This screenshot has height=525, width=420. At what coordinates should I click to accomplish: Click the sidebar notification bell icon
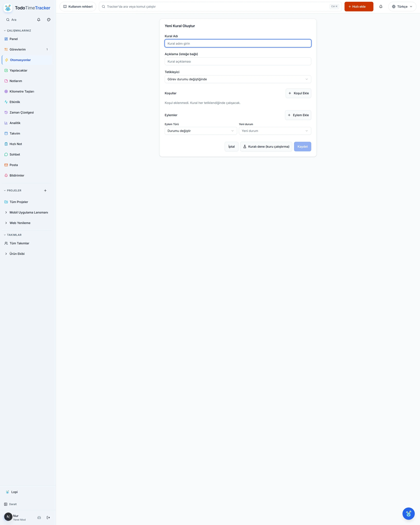tap(39, 20)
